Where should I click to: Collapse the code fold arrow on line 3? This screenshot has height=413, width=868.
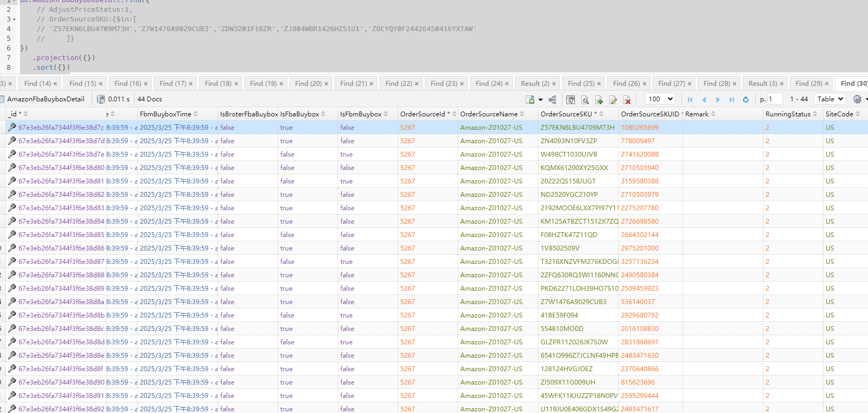coord(14,19)
